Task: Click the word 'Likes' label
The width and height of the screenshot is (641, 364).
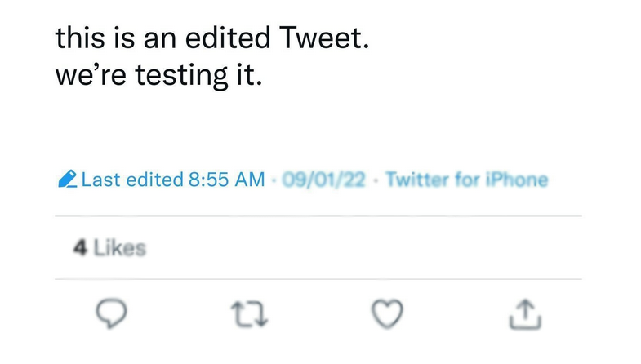Action: (120, 248)
